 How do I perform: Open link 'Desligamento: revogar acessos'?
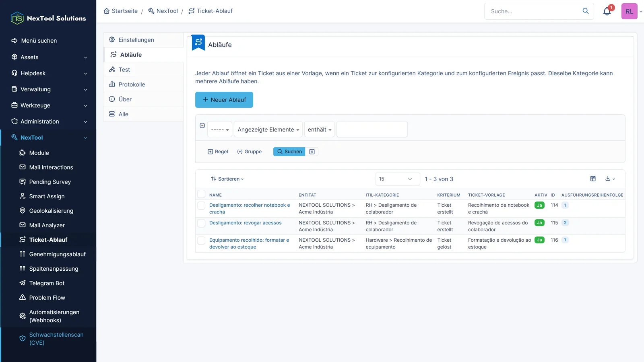246,223
